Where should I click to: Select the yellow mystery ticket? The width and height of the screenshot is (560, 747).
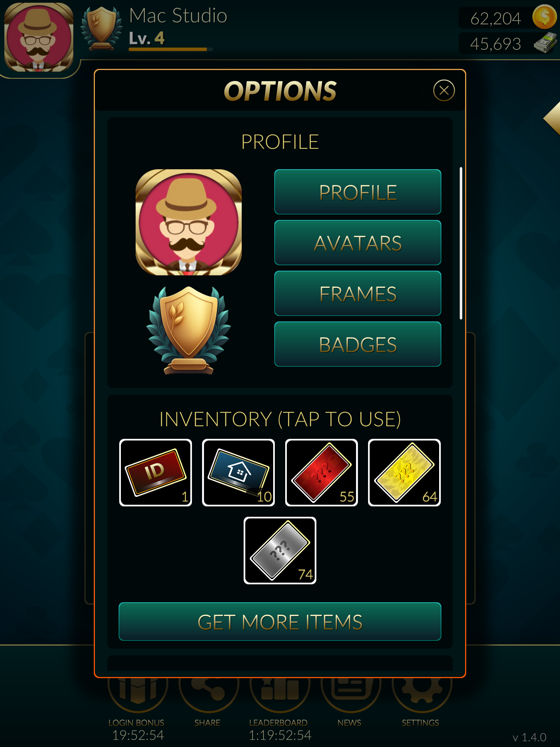point(404,472)
